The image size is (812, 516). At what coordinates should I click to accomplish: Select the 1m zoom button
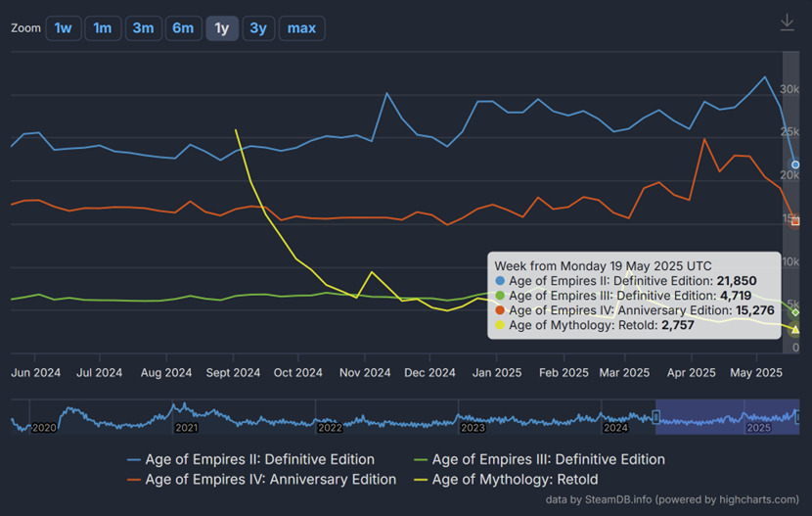(x=103, y=28)
